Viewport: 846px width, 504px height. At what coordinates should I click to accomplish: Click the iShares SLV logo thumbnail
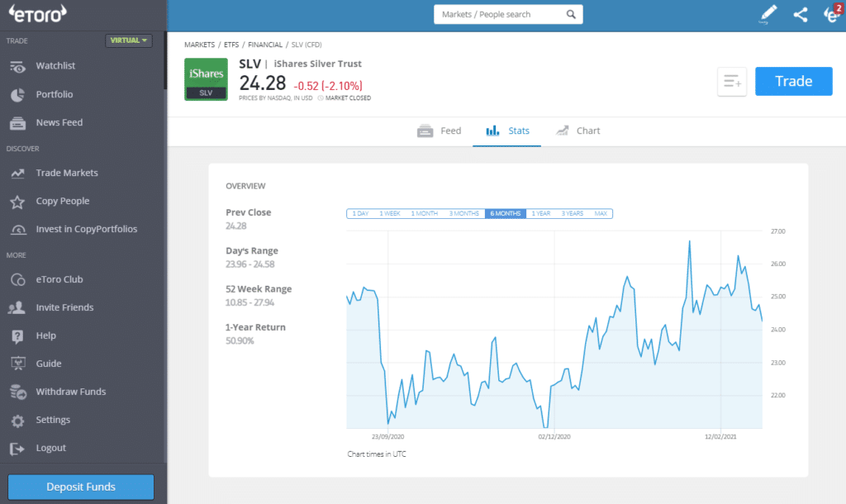[x=206, y=79]
